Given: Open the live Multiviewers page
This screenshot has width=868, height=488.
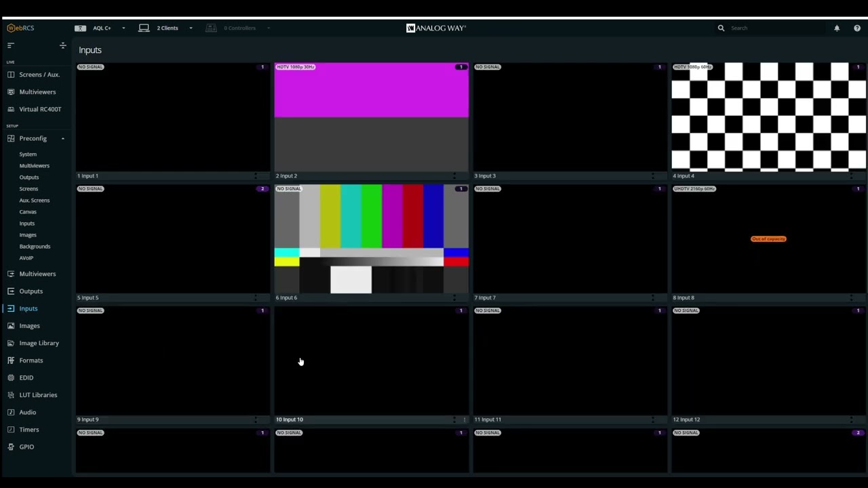Looking at the screenshot, I should click(37, 91).
